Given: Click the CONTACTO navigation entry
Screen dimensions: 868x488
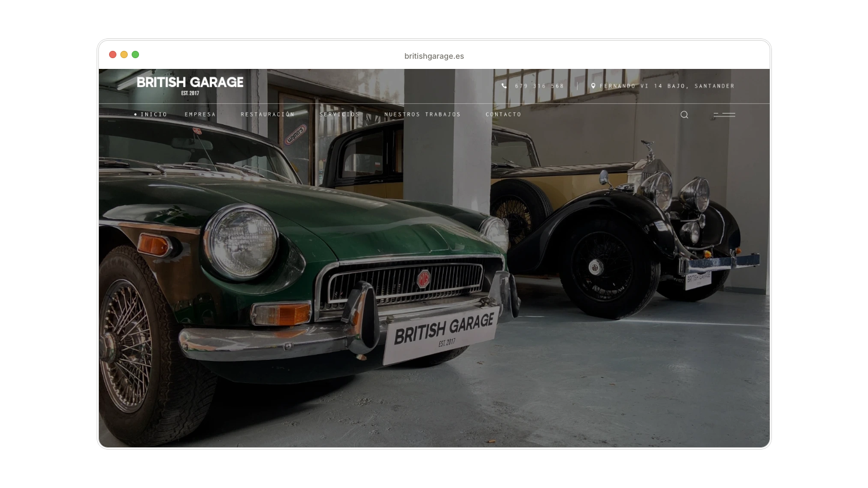Looking at the screenshot, I should pos(504,114).
